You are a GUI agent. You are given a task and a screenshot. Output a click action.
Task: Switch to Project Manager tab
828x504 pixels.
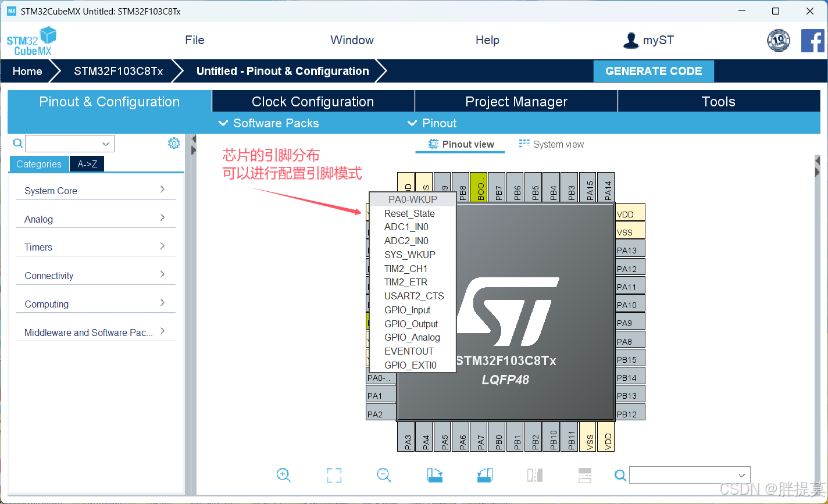[516, 101]
